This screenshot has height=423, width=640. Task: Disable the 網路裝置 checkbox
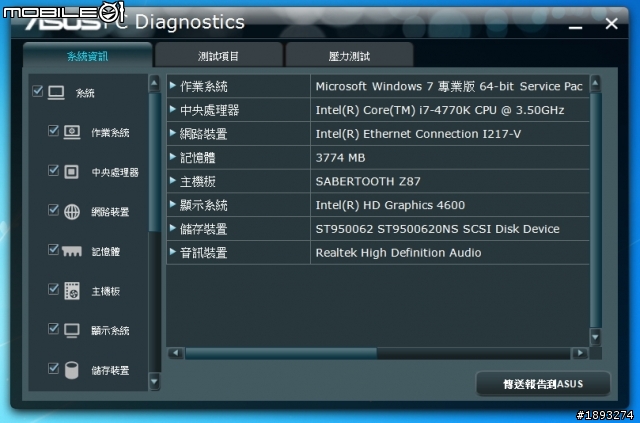pos(53,209)
